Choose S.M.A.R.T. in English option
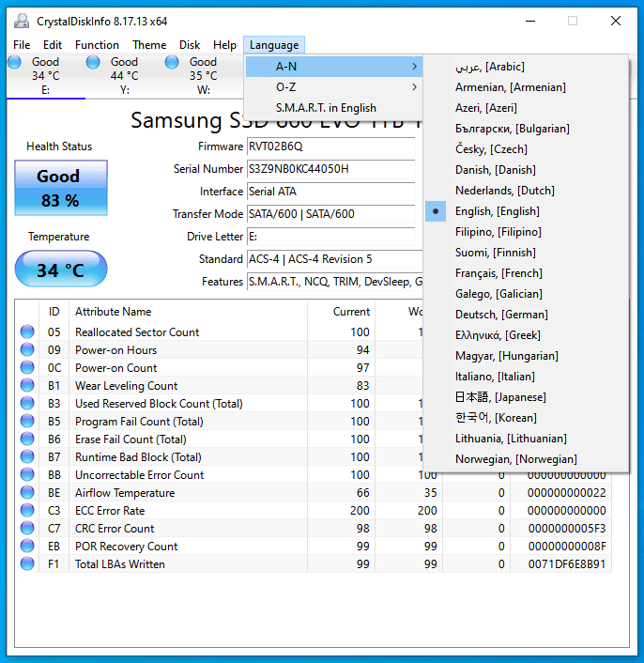 (334, 108)
